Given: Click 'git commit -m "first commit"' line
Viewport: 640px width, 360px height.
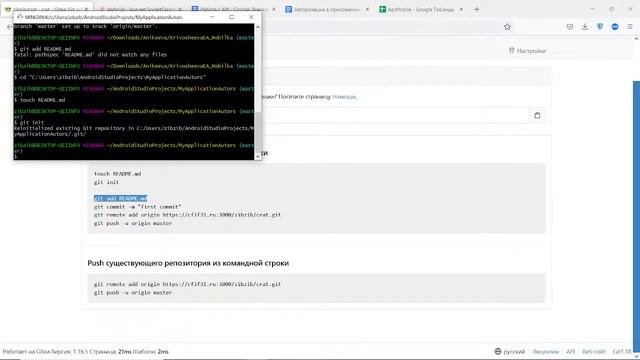Looking at the screenshot, I should point(138,207).
